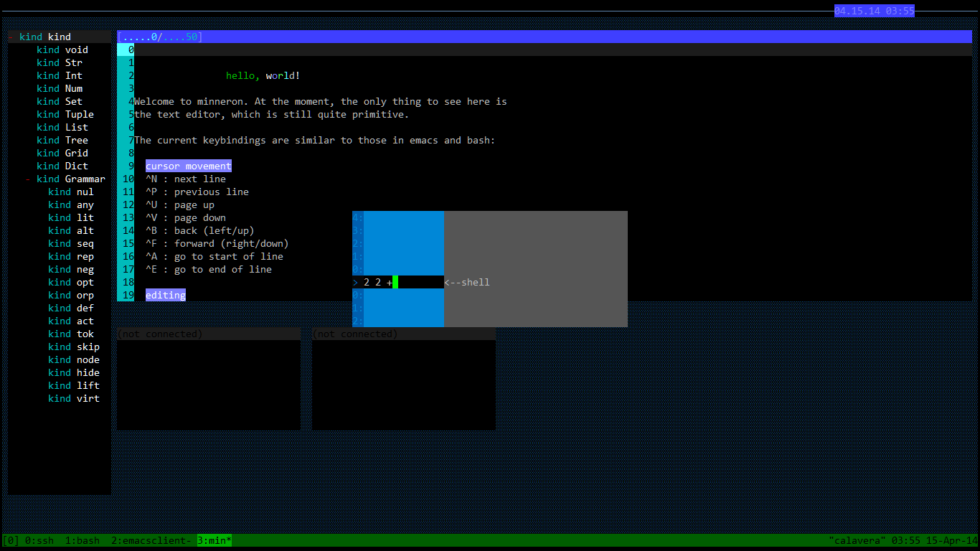
Task: Click the '^E : go to end of line' entry
Action: (209, 270)
